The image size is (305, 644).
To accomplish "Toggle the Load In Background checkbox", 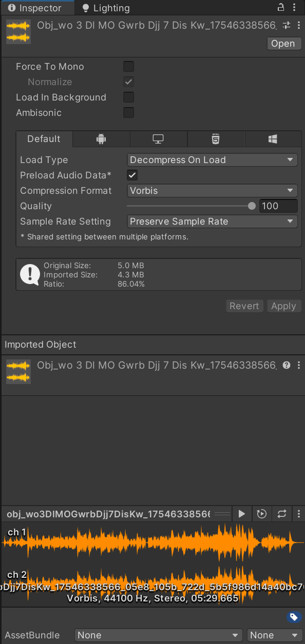I will (x=129, y=97).
